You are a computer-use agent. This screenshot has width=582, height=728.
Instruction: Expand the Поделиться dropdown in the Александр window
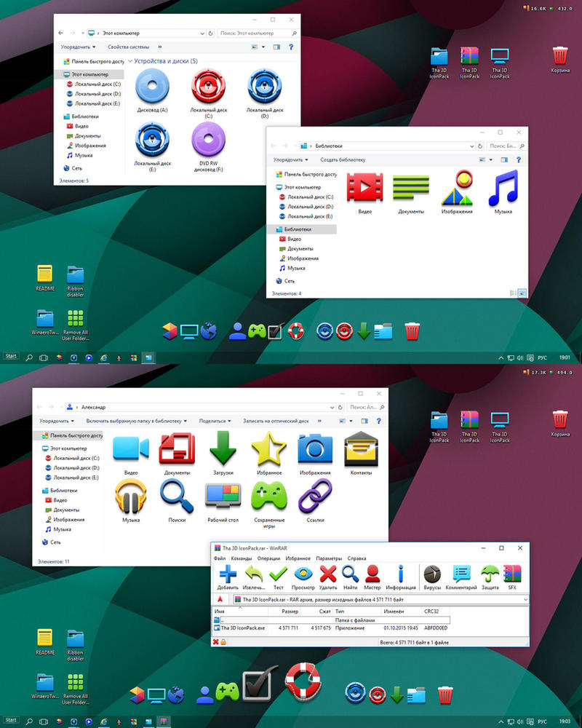point(215,421)
